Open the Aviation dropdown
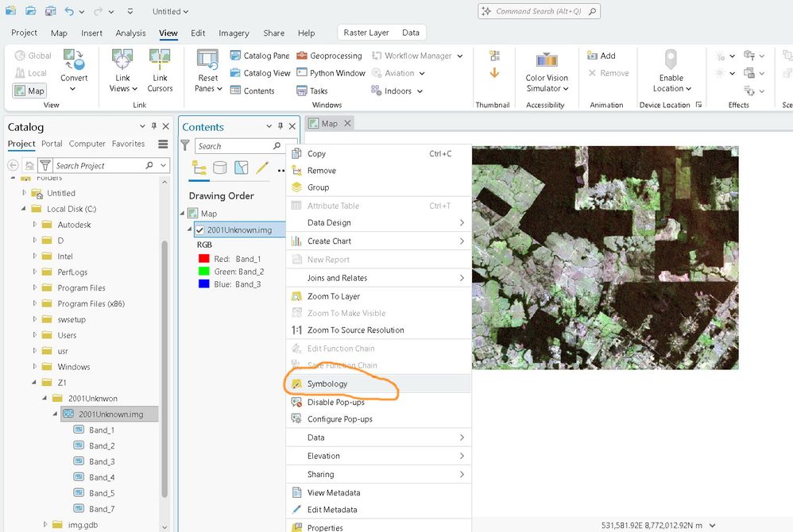This screenshot has height=532, width=793. (422, 73)
